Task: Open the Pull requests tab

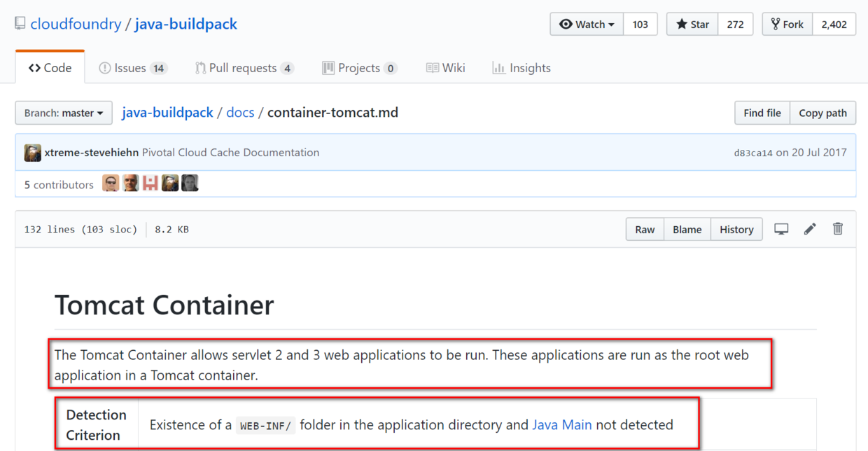Action: [244, 68]
